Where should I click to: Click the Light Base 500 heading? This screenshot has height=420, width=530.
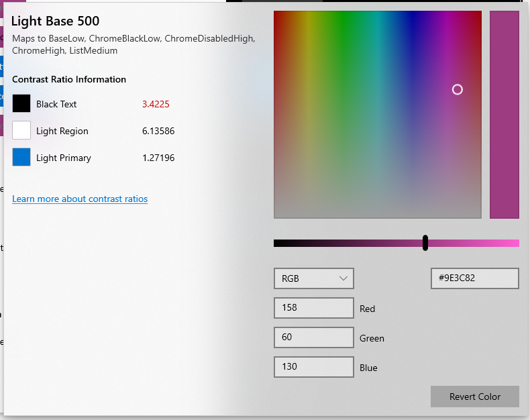[x=55, y=21]
